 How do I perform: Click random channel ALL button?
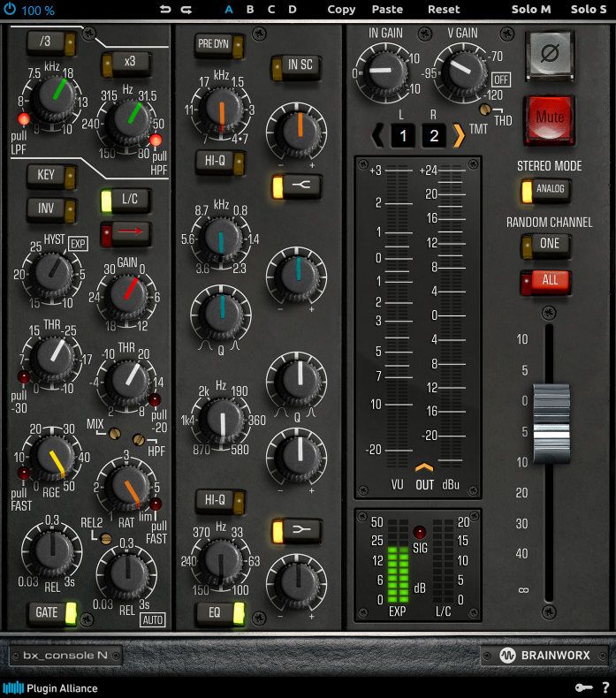(545, 282)
